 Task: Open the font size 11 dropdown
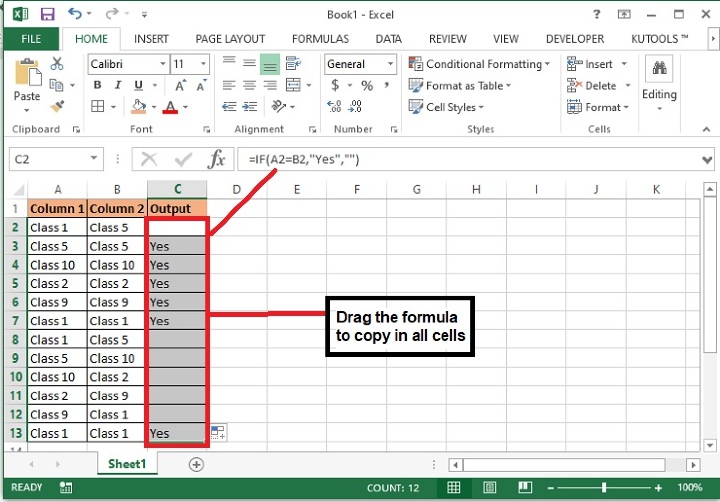click(203, 64)
